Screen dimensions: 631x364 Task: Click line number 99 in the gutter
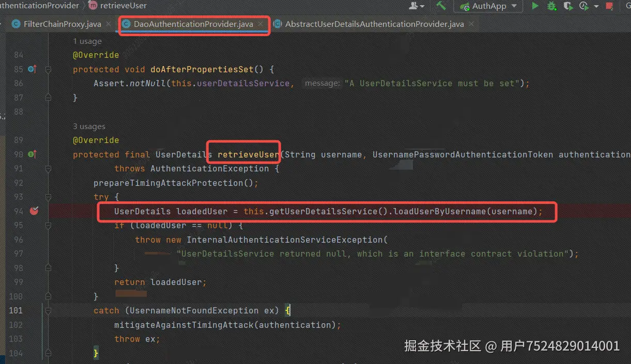pos(19,282)
